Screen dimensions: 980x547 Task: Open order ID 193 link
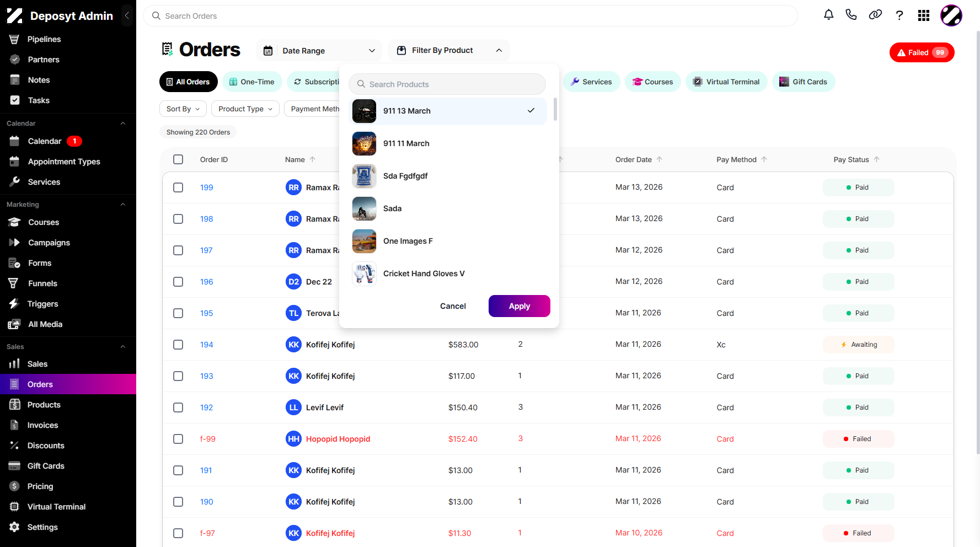tap(207, 376)
